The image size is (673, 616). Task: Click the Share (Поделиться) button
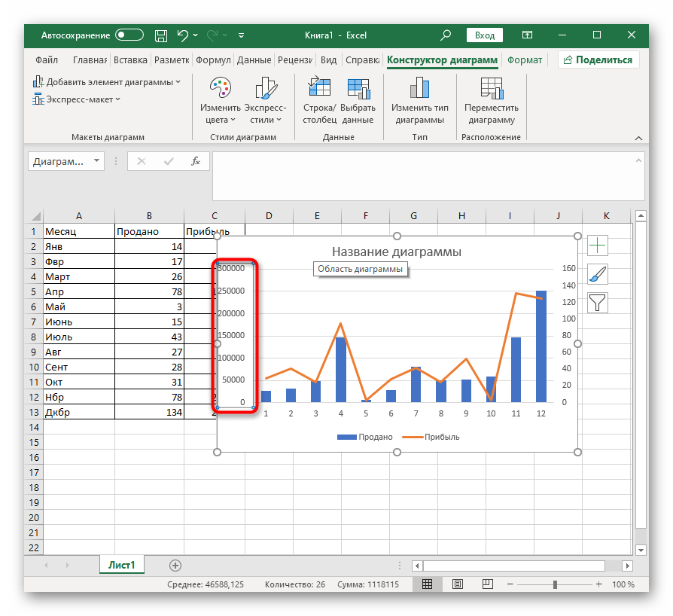[598, 60]
